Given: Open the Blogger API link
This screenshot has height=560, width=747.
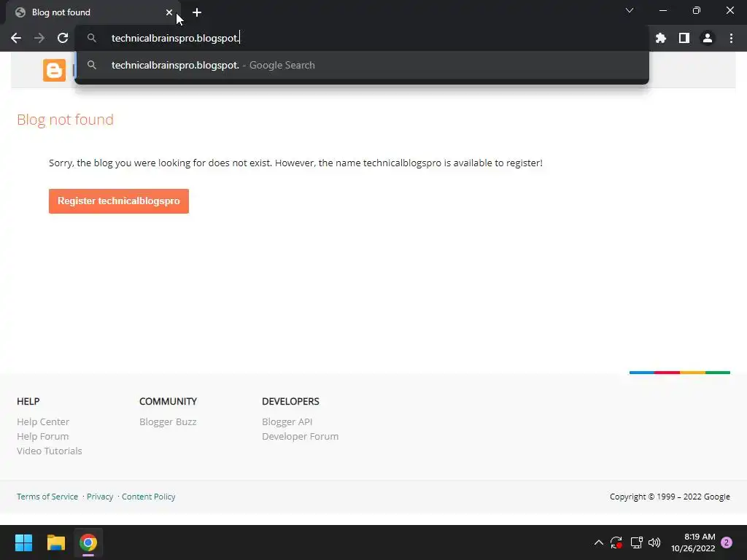Looking at the screenshot, I should [287, 422].
